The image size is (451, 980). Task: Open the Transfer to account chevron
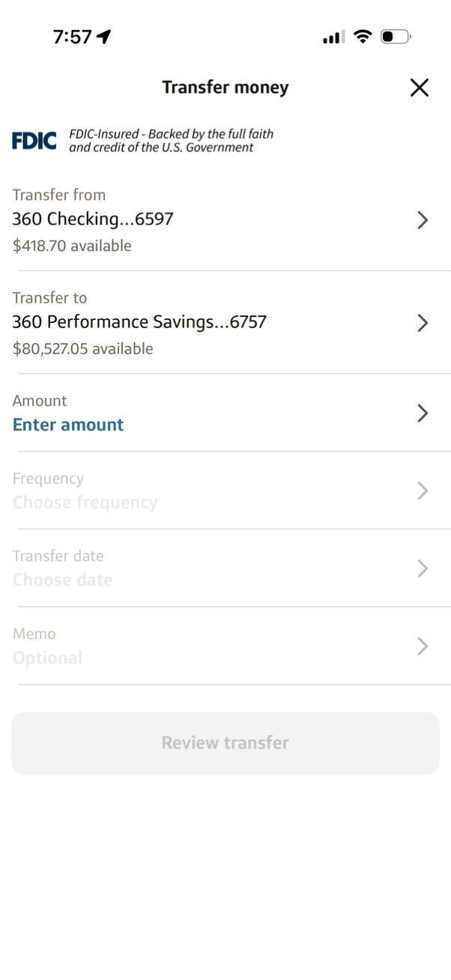pyautogui.click(x=422, y=323)
